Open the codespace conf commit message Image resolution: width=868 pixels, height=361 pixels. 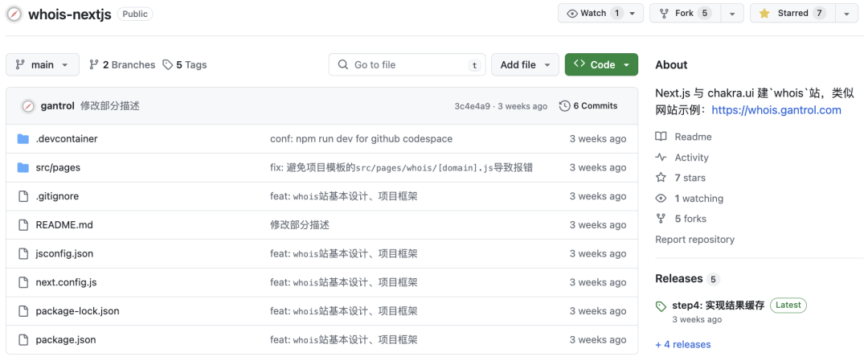pos(362,139)
